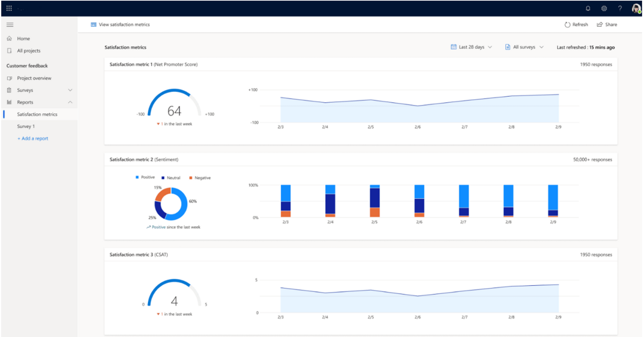
Task: Collapse the Reports section chevron
Action: (70, 102)
